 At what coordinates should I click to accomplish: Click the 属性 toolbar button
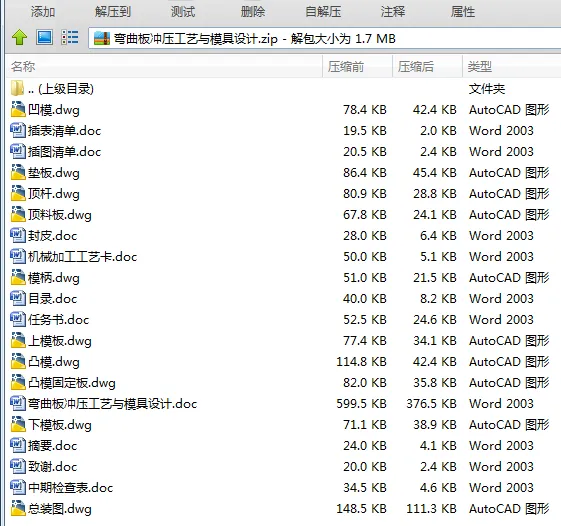click(x=463, y=11)
